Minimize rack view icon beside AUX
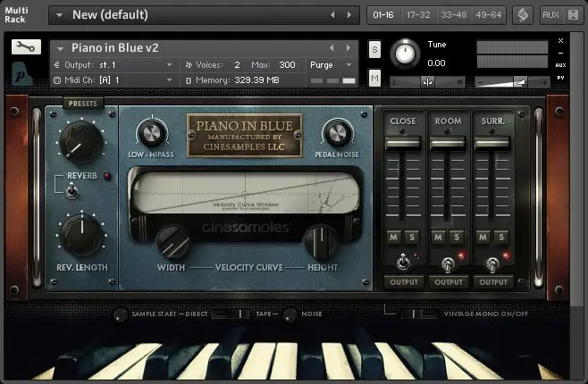 tap(573, 15)
